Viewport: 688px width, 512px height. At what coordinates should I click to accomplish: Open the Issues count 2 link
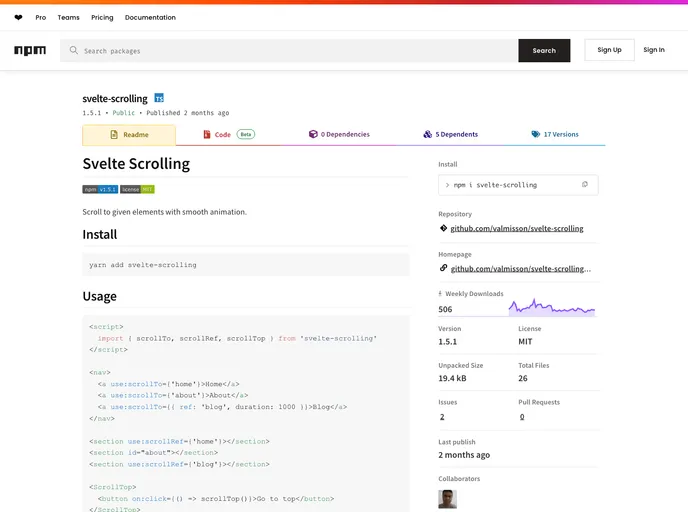pyautogui.click(x=442, y=417)
